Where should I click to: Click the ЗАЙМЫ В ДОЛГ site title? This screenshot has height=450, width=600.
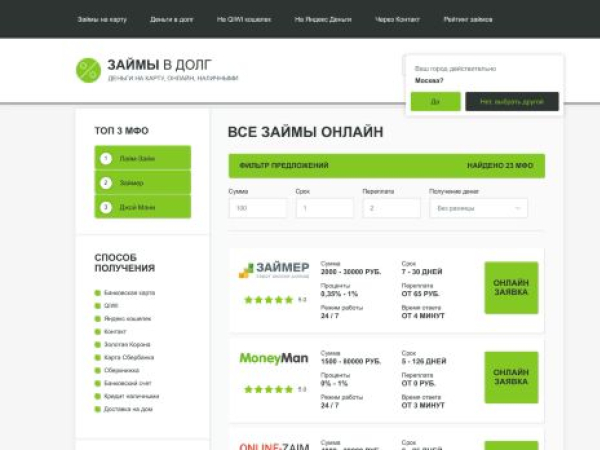click(159, 65)
